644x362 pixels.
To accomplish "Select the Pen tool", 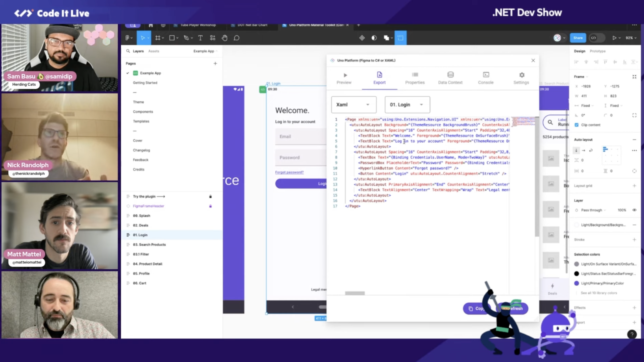I will tap(186, 38).
